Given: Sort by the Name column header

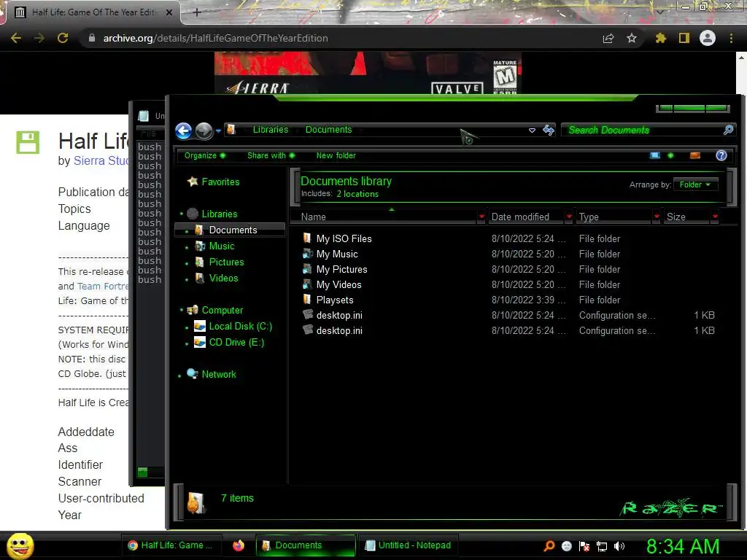Looking at the screenshot, I should point(383,217).
